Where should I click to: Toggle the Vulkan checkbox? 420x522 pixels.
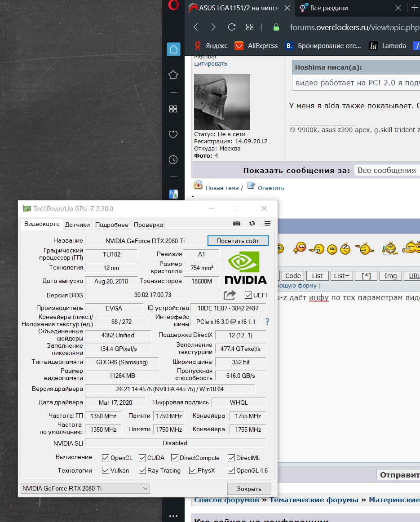[106, 470]
